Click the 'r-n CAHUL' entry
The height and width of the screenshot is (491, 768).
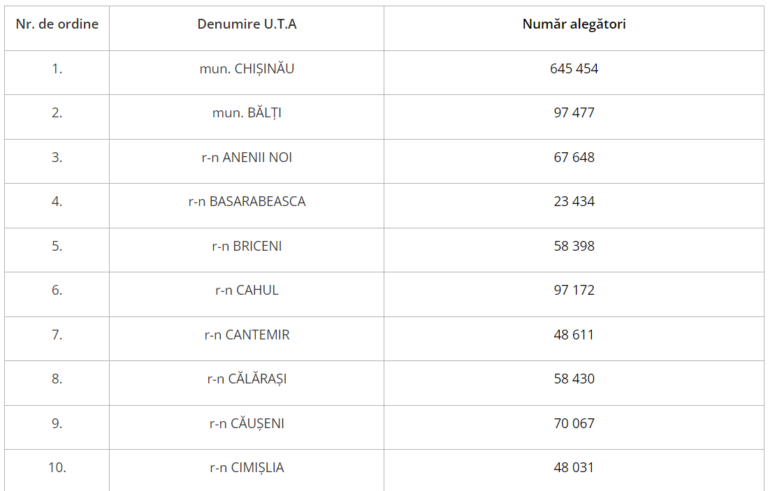(247, 290)
